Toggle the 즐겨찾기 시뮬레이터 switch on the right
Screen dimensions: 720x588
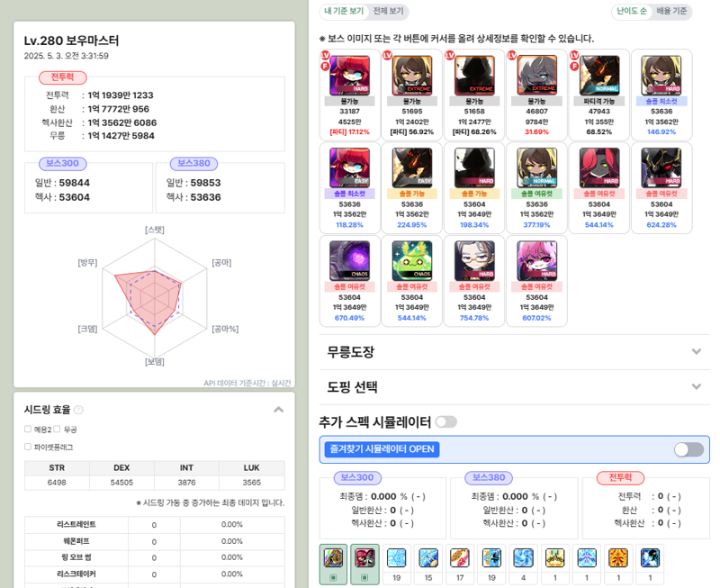tap(688, 449)
